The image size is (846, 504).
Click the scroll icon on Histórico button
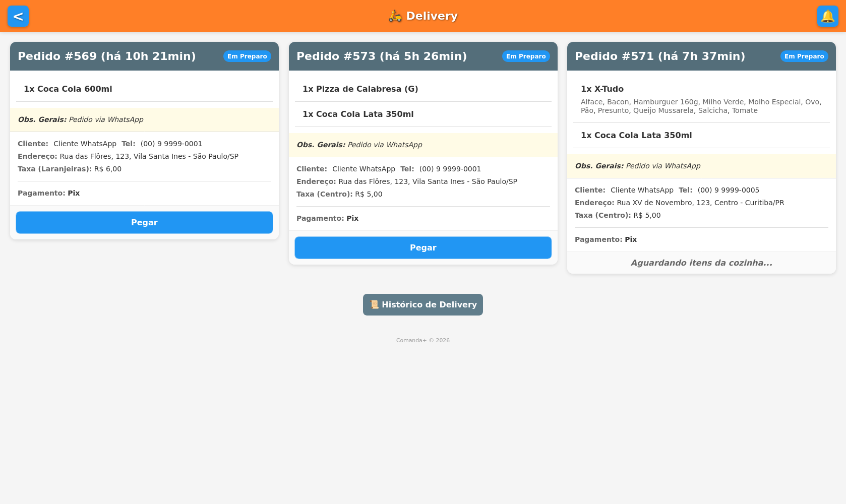pyautogui.click(x=375, y=304)
